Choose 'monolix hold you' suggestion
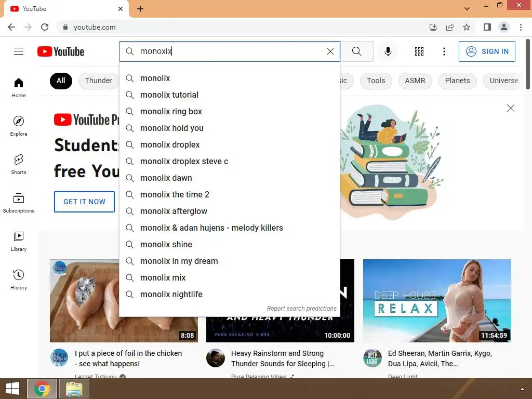The height and width of the screenshot is (399, 532). [x=229, y=128]
